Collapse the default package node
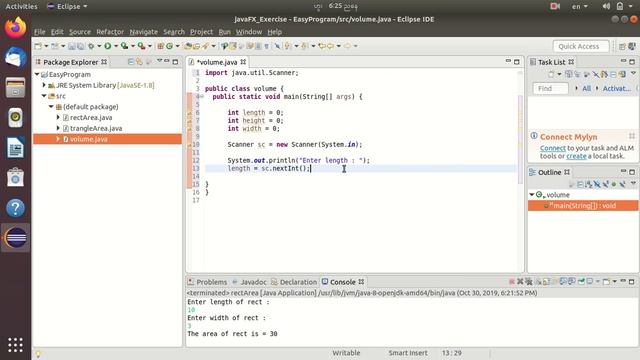Viewport: 640px width, 360px height. tap(51, 107)
